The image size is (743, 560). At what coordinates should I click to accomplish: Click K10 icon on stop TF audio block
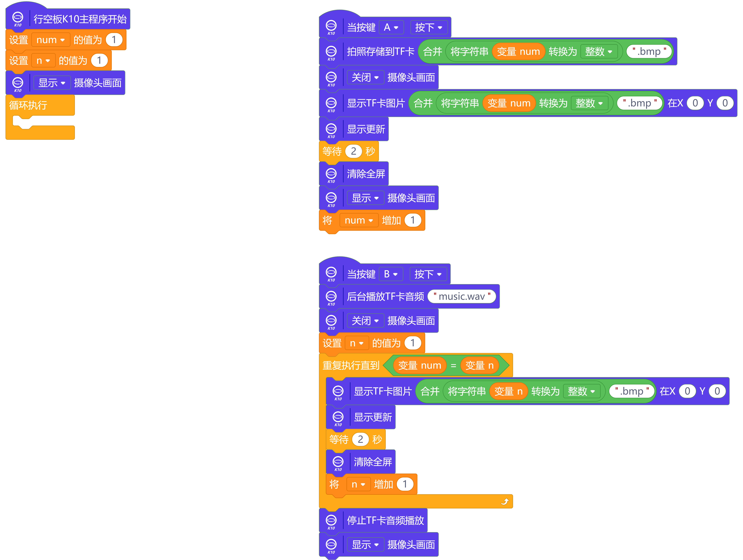pyautogui.click(x=331, y=522)
